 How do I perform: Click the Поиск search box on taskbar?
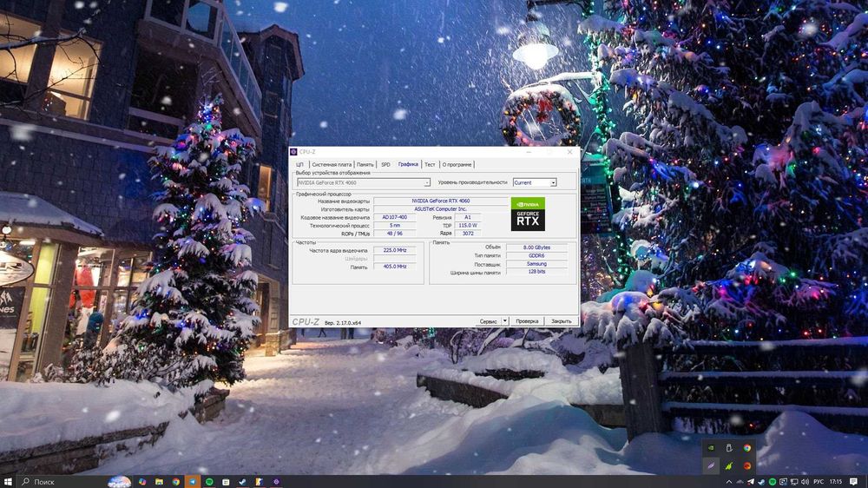[x=75, y=482]
